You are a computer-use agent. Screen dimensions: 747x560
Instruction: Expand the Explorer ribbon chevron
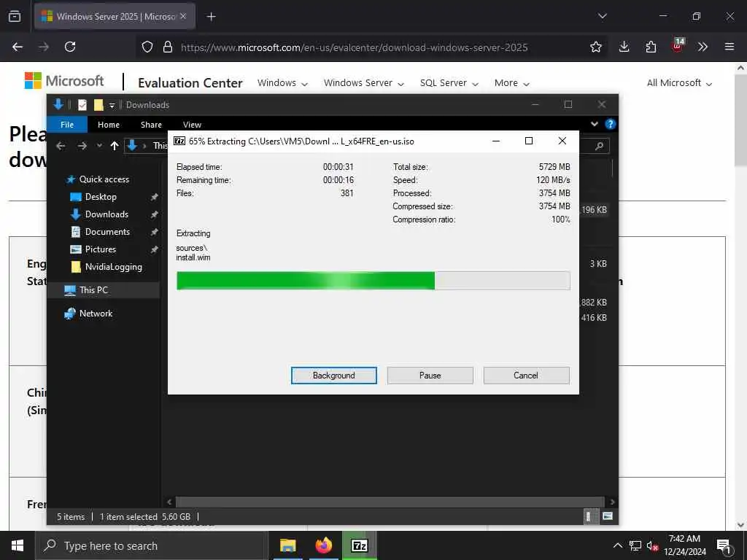(594, 124)
